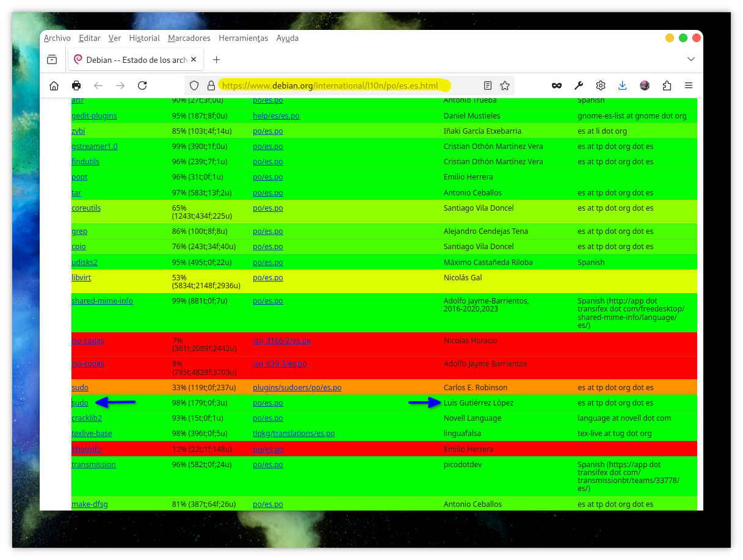Open settings via the gear icon
743x560 pixels.
point(601,85)
